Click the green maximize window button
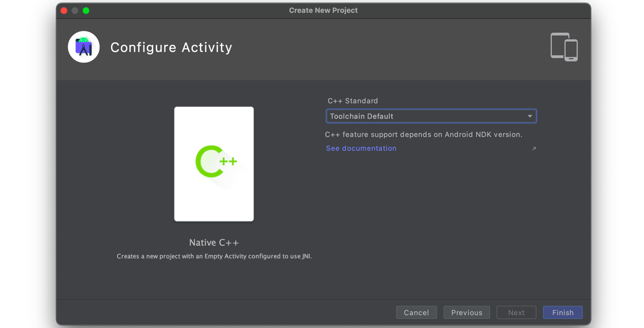The image size is (644, 328). point(86,11)
